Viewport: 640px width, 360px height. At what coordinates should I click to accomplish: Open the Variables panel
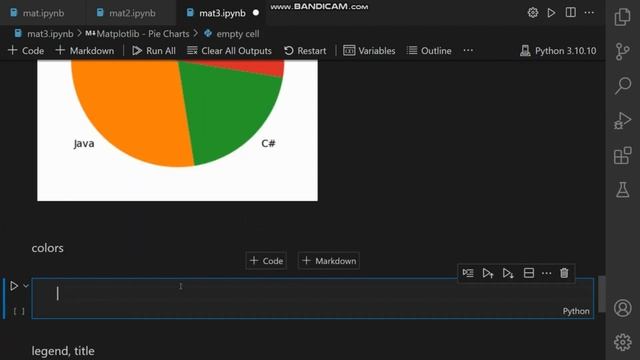tap(369, 51)
